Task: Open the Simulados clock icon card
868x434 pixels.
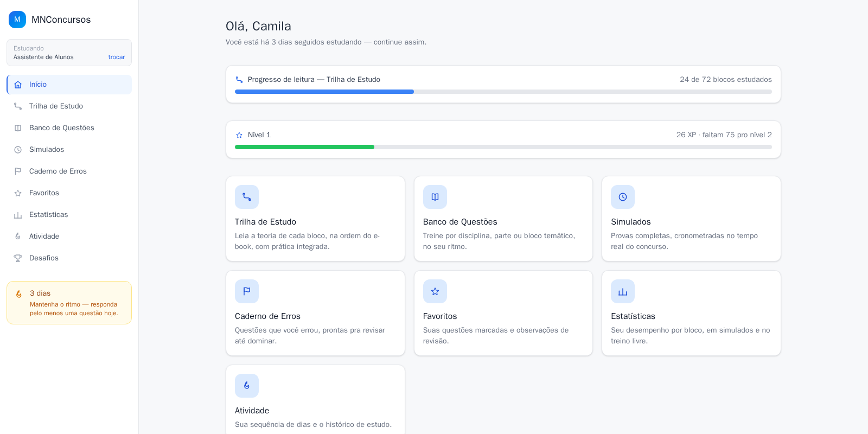Action: click(x=623, y=197)
